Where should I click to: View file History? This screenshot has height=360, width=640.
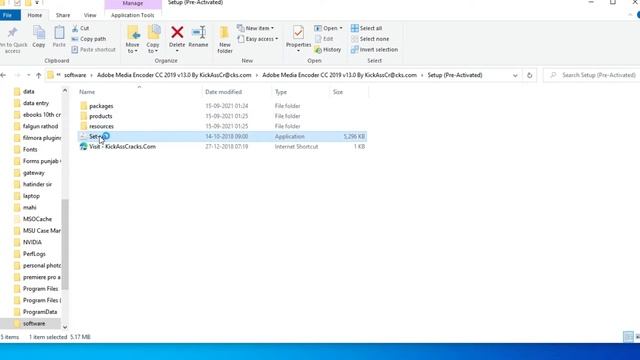328,49
